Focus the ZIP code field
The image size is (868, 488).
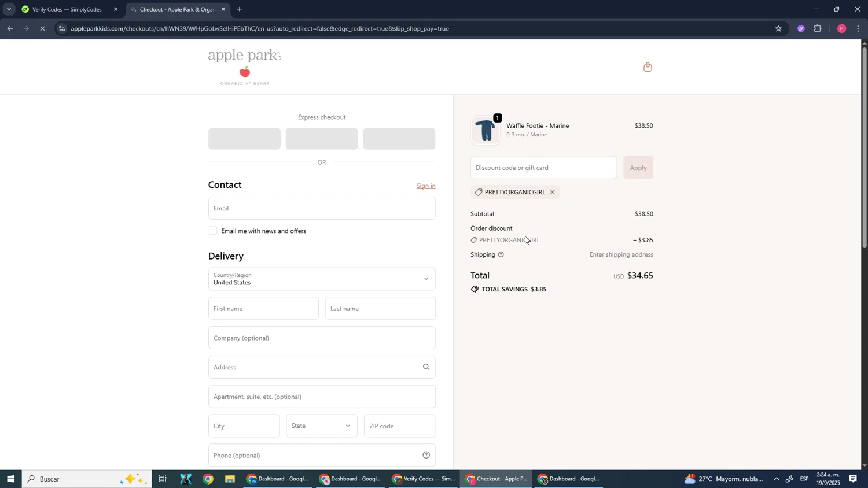tap(399, 426)
